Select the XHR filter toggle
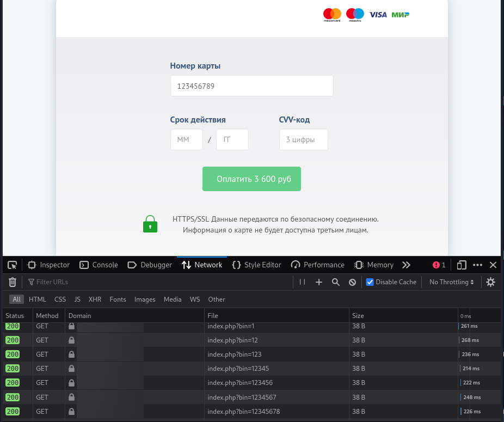The height and width of the screenshot is (422, 504). click(95, 299)
